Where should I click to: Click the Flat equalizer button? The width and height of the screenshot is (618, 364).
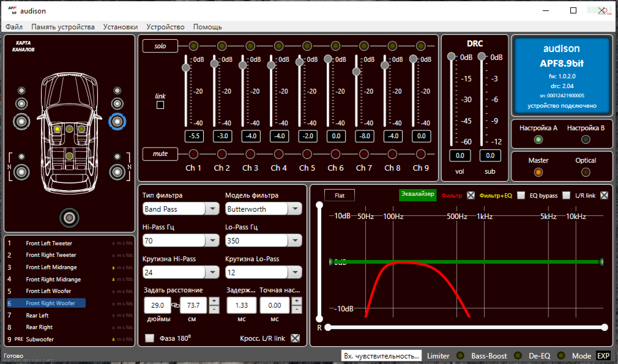point(339,195)
